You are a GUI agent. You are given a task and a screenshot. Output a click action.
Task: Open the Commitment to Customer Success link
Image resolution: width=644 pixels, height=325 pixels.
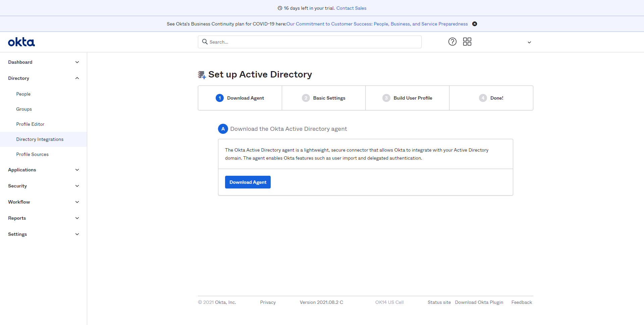pyautogui.click(x=377, y=24)
